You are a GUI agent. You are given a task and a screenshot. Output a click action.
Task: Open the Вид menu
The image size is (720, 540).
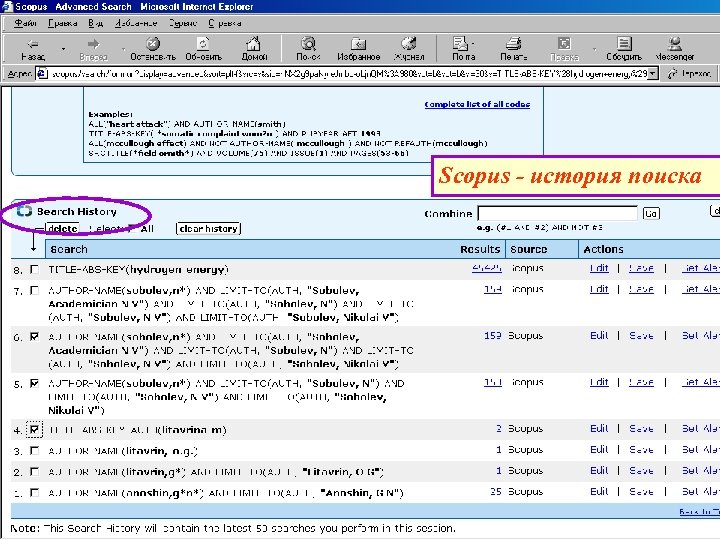(96, 23)
